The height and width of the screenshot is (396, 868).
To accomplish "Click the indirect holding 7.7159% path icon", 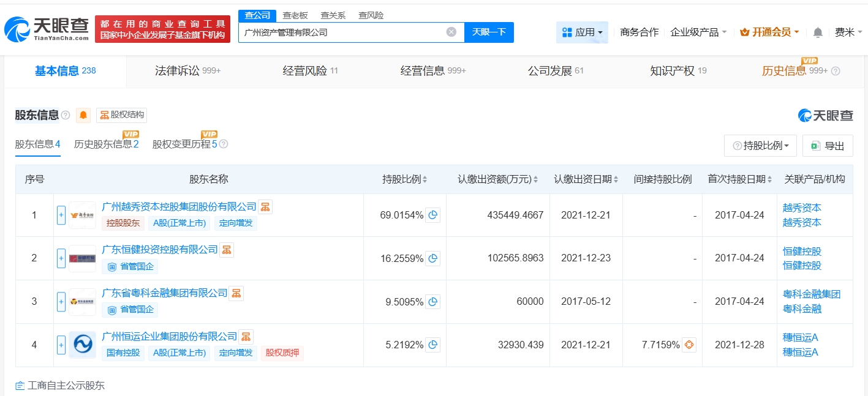I will click(689, 345).
